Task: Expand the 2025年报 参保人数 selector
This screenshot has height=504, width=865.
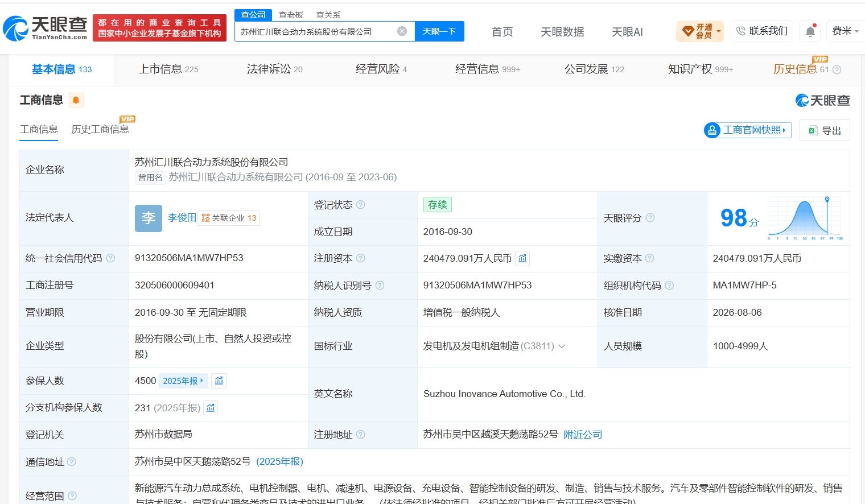Action: pos(183,381)
